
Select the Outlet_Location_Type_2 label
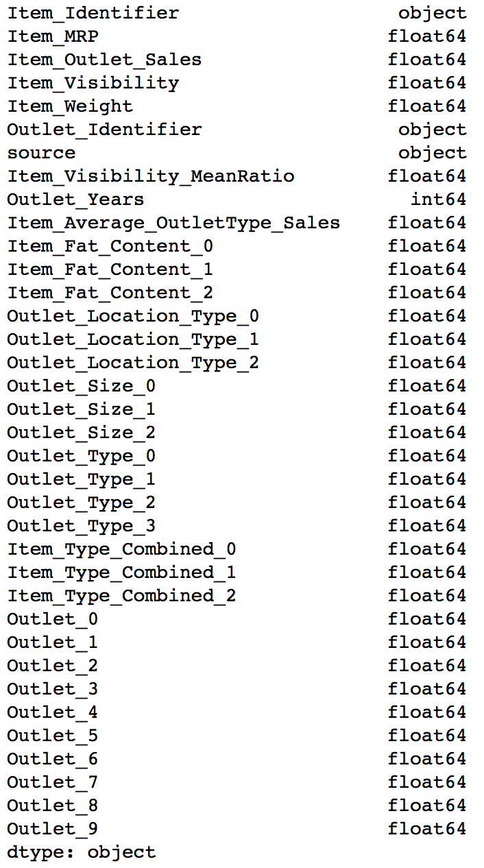[x=133, y=363]
